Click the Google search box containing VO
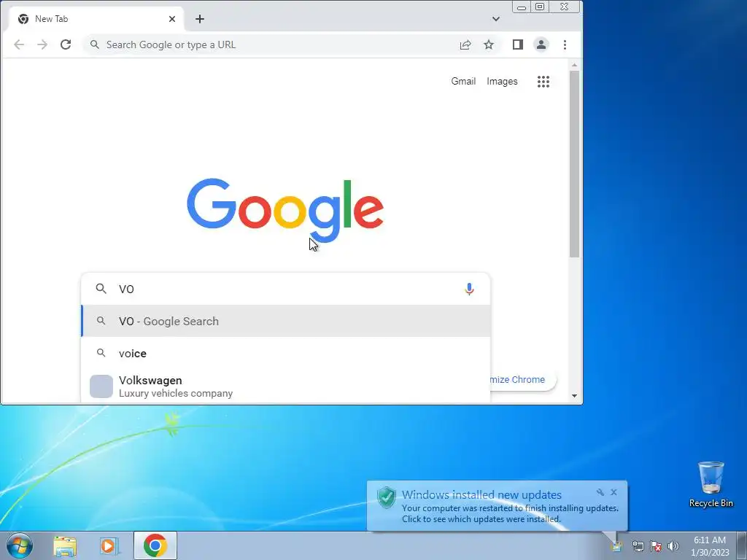 286,289
